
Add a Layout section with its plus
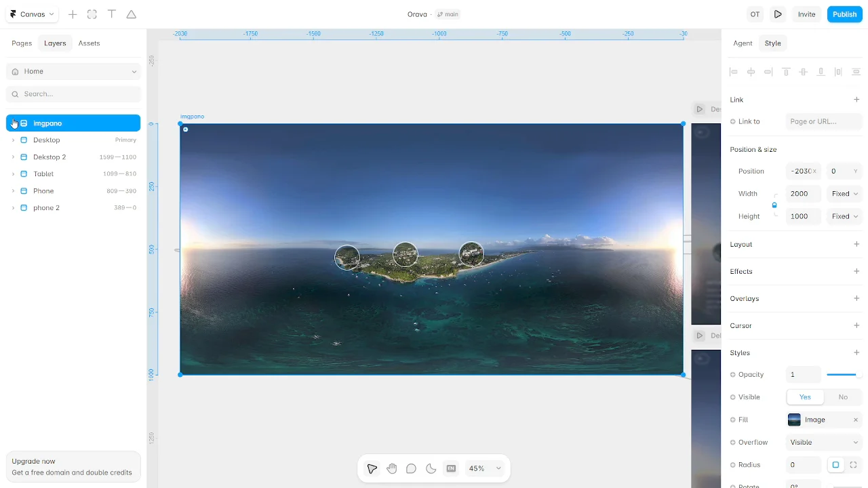(x=856, y=244)
